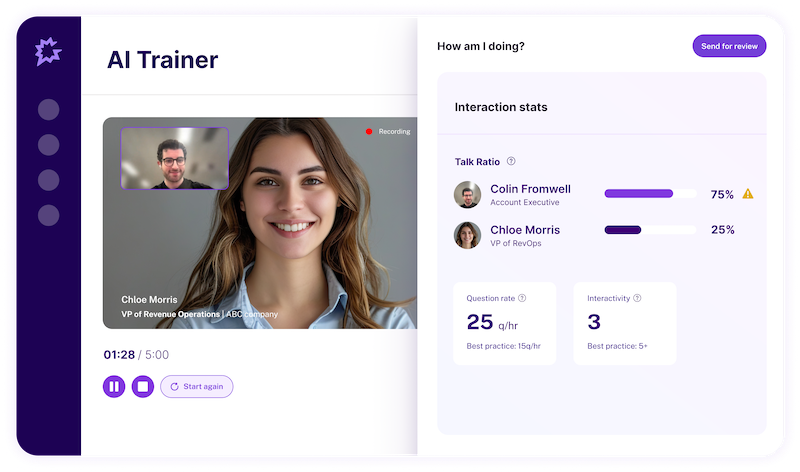Image resolution: width=800 pixels, height=472 pixels.
Task: Click the talk ratio warning triangle icon
Action: pos(747,194)
